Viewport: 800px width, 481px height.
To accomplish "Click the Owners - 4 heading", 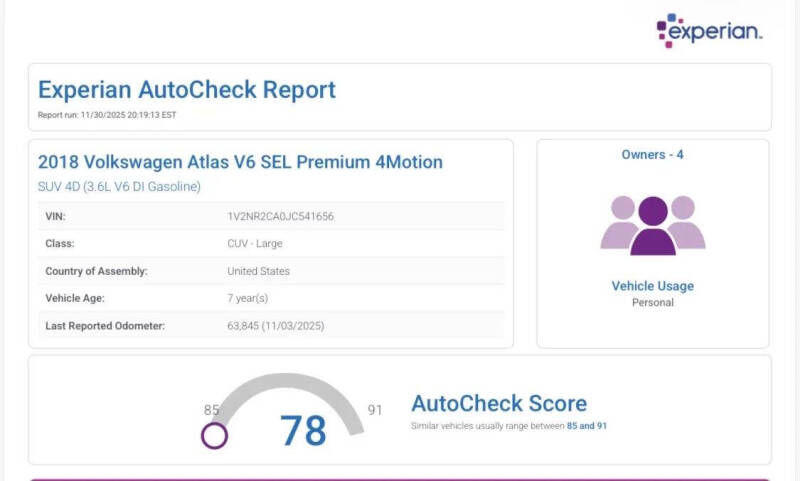I will coord(653,155).
